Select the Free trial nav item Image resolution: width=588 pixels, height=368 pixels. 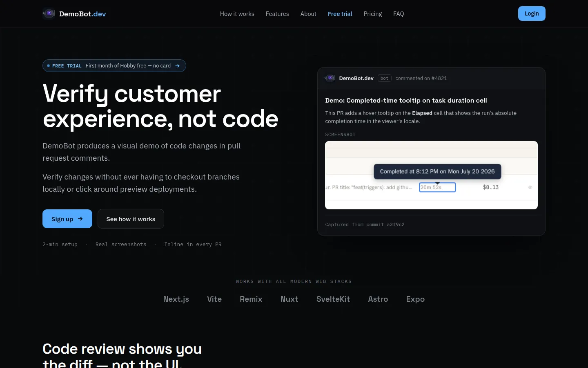(x=340, y=14)
